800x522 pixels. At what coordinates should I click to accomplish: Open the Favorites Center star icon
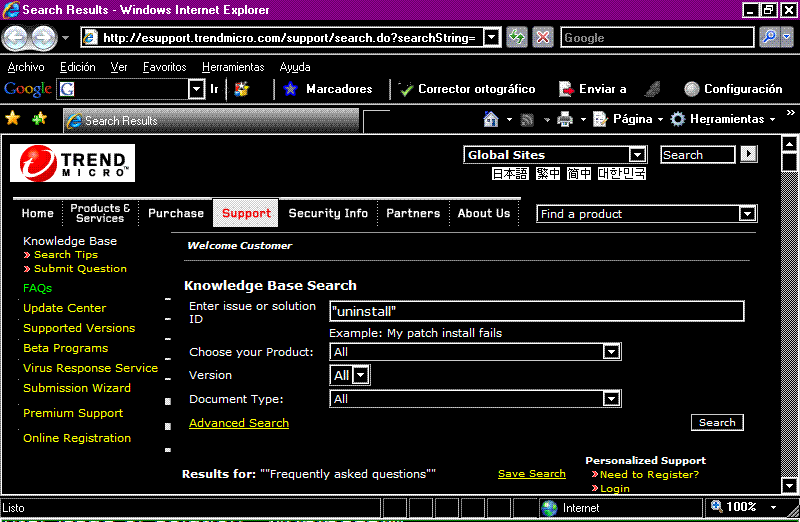pos(12,119)
